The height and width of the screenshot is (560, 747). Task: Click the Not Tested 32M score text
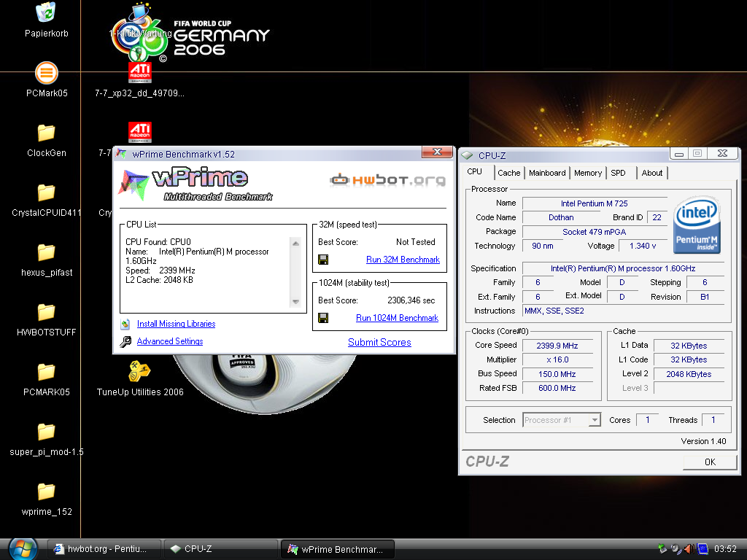tap(415, 242)
